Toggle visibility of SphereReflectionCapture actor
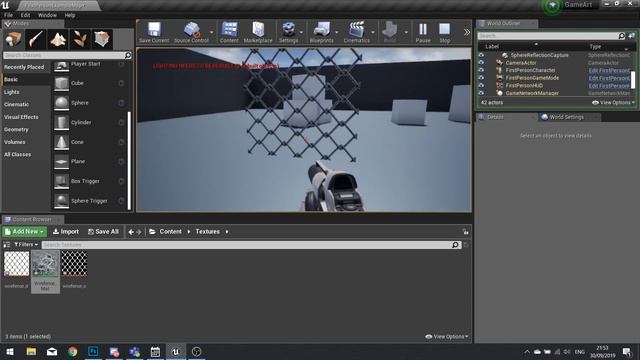 [481, 55]
